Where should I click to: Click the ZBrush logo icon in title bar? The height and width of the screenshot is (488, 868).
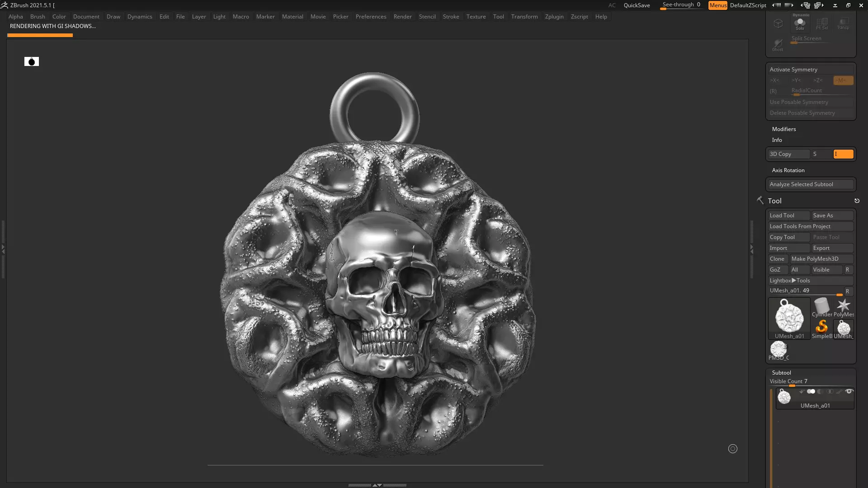click(5, 5)
